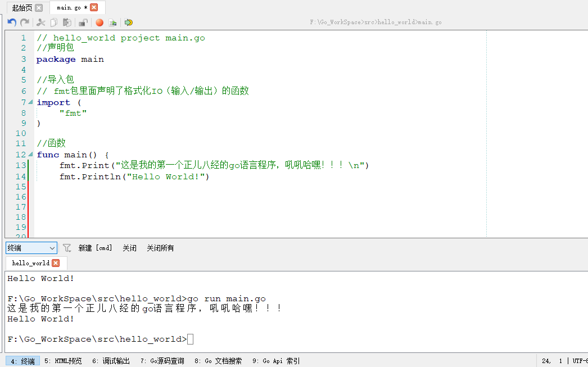Click the 'go run main.go' terminal line

pos(137,299)
